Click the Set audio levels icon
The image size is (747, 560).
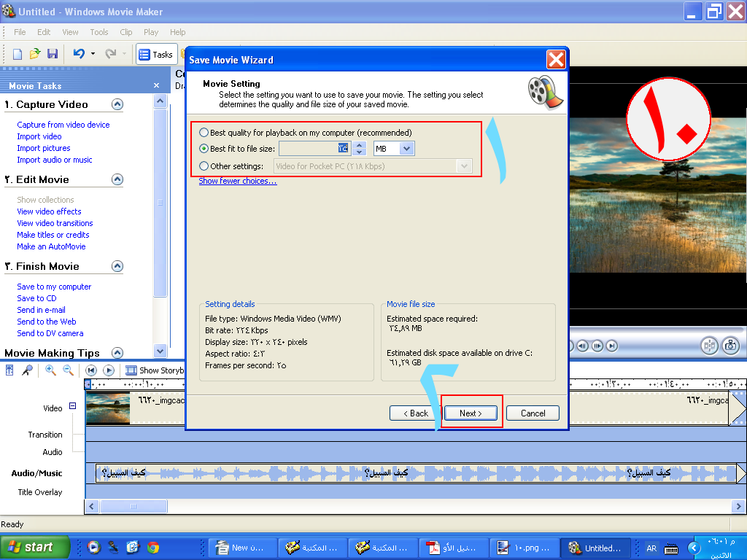click(x=9, y=370)
